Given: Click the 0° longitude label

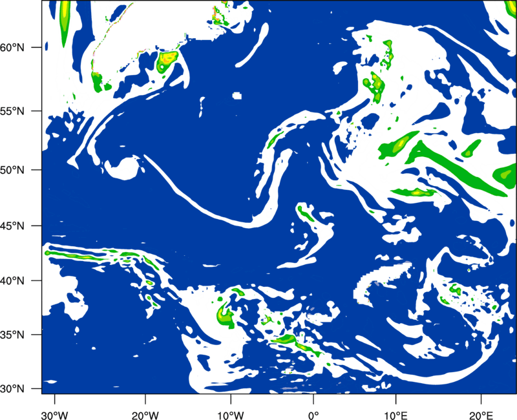Looking at the screenshot, I should pyautogui.click(x=313, y=415).
